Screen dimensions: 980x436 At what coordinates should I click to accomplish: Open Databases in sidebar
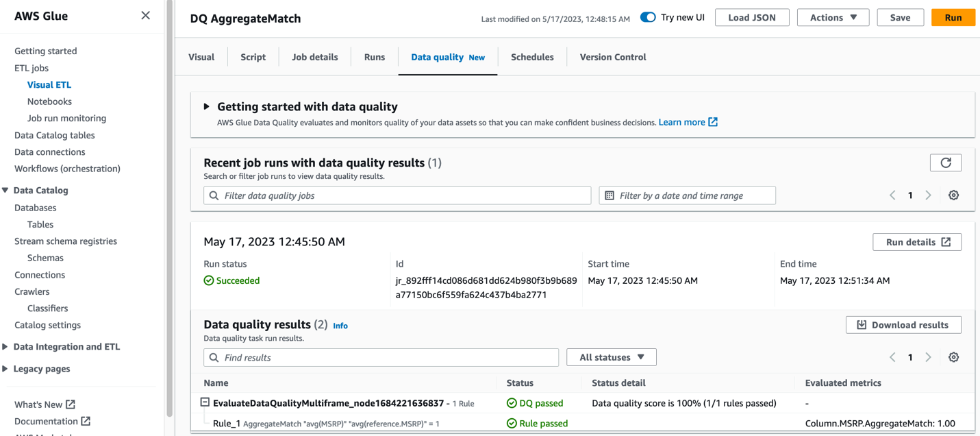pos(36,207)
